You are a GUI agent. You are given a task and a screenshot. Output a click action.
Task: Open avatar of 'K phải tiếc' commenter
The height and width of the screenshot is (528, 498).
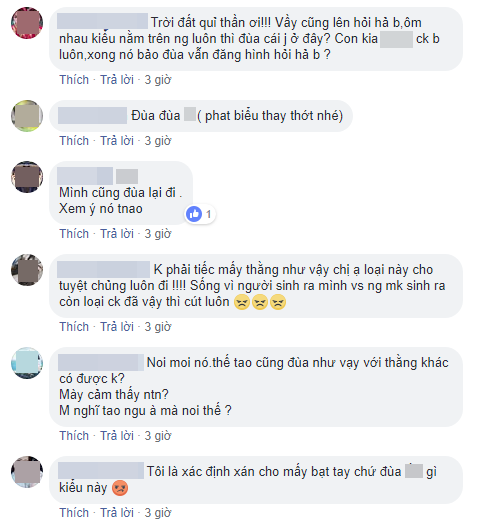(27, 270)
